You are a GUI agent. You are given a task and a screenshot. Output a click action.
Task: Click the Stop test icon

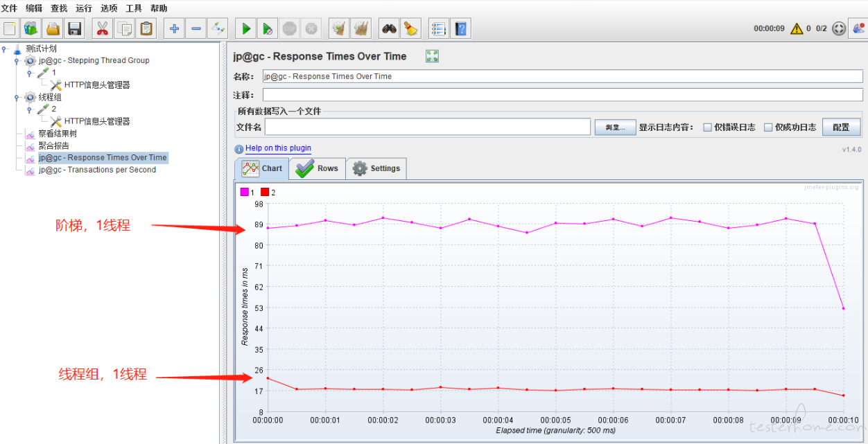(x=290, y=28)
